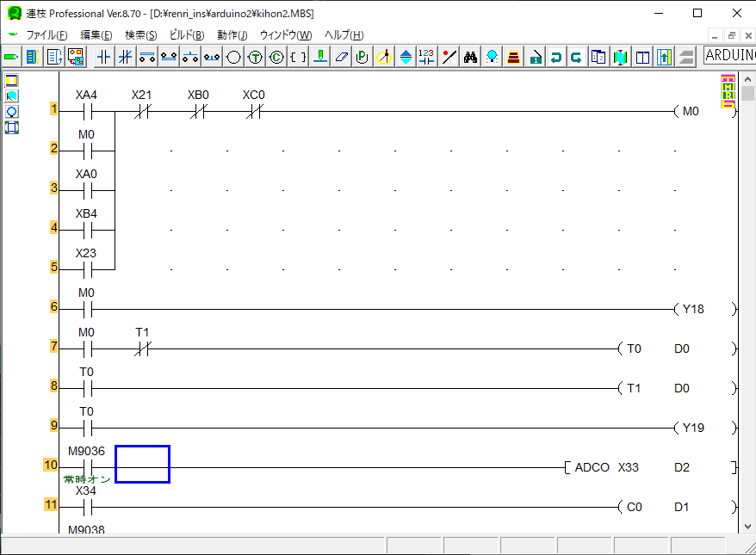The image size is (756, 555).
Task: Insert a timer coil with T icon
Action: (255, 57)
